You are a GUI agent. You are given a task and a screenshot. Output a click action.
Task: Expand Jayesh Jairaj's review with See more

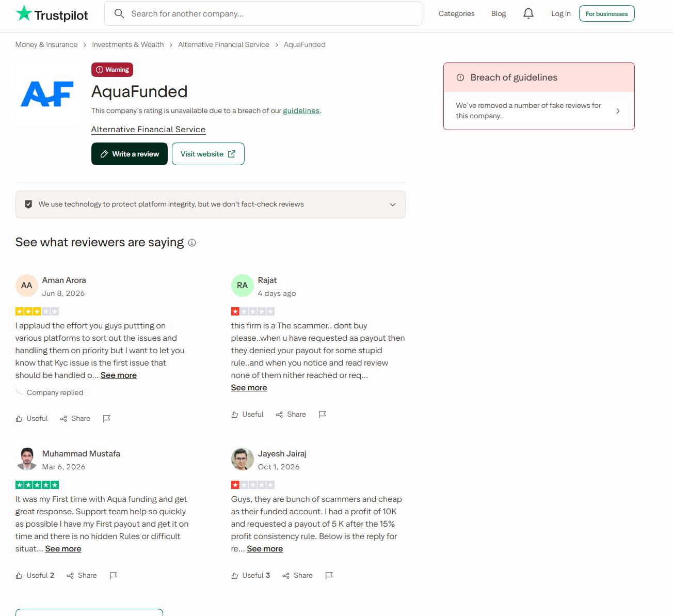click(x=265, y=549)
